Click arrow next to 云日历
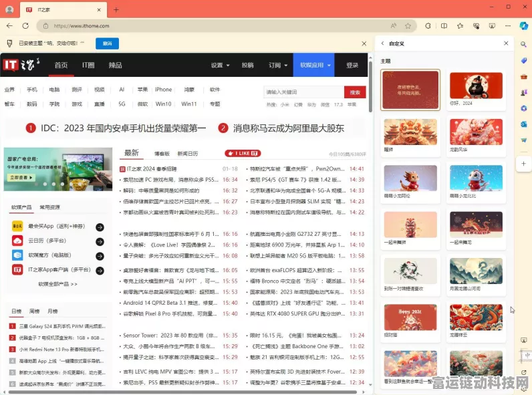The height and width of the screenshot is (395, 532). coord(100,242)
